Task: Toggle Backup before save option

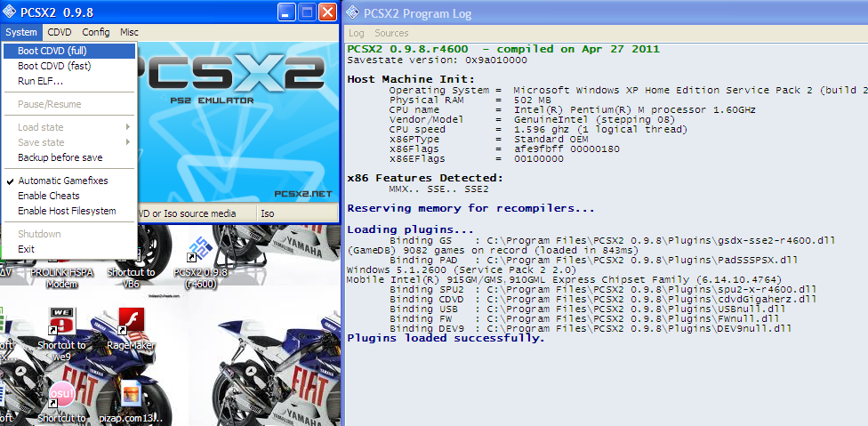Action: click(x=69, y=157)
